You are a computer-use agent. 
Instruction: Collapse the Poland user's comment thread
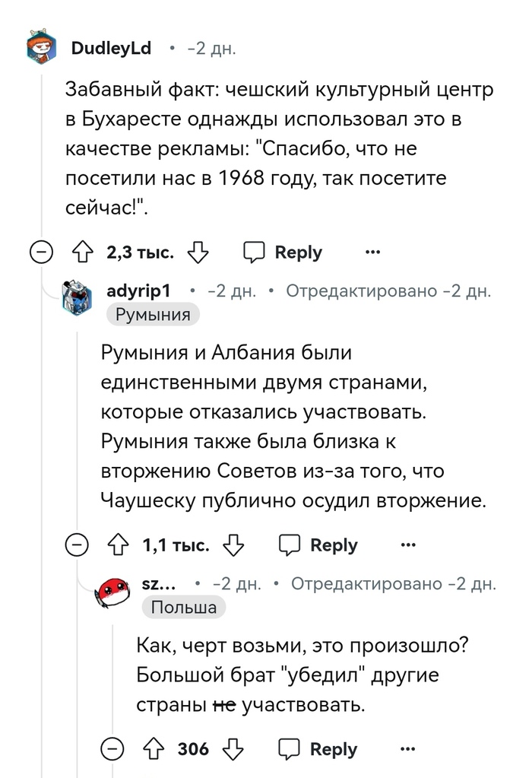click(115, 749)
